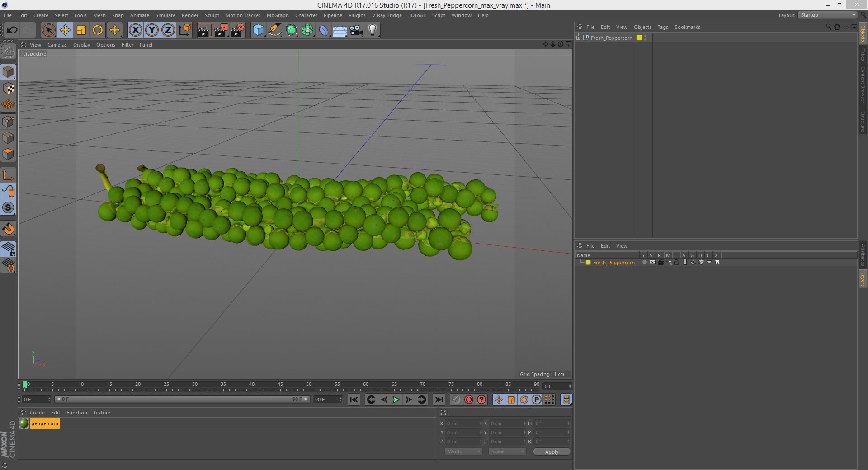Go to end of animation
The image size is (868, 470).
coord(439,399)
